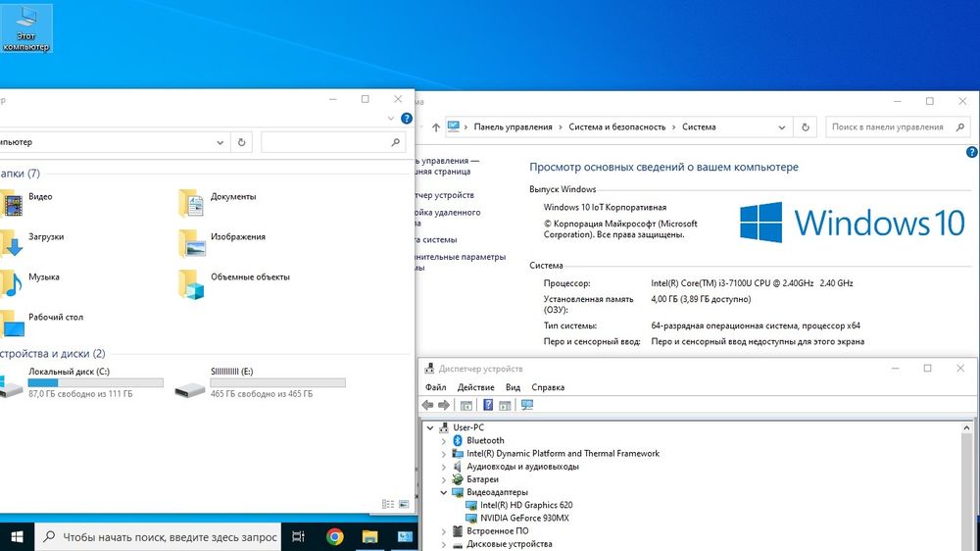The width and height of the screenshot is (980, 551).
Task: Open Task View on the taskbar
Action: [298, 536]
